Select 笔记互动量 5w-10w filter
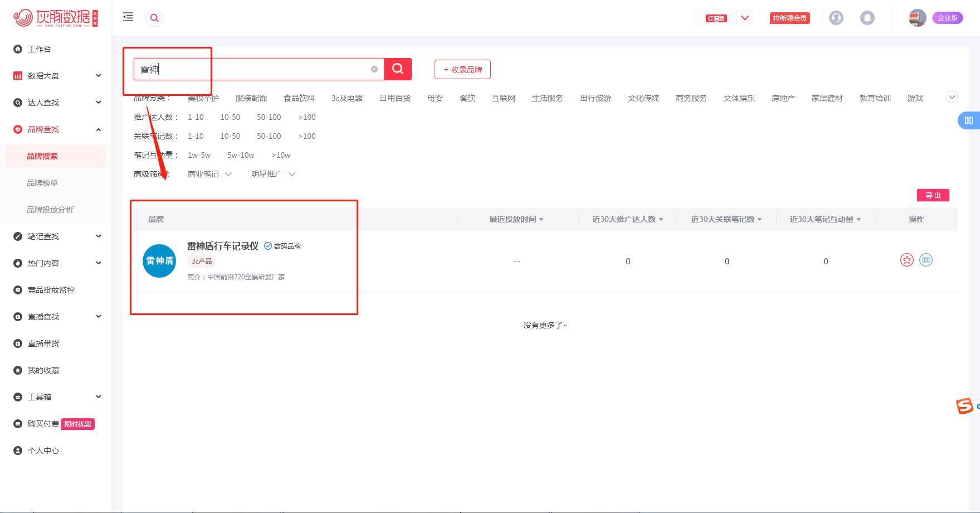 241,155
